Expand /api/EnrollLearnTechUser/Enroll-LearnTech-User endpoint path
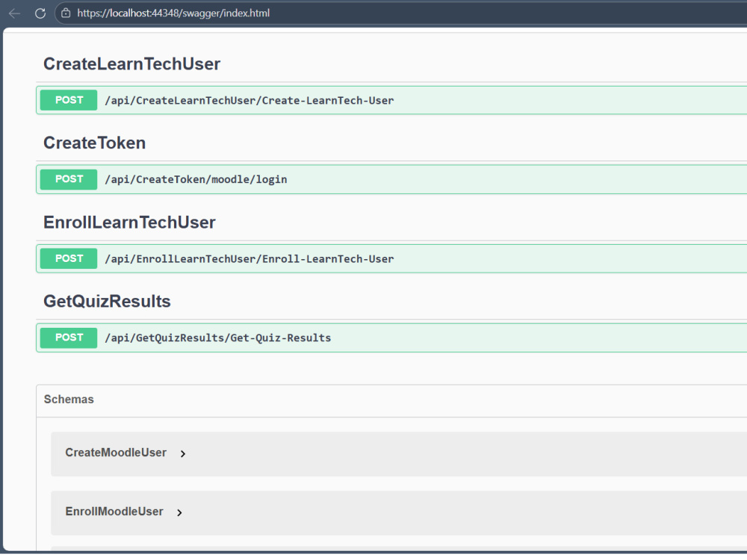This screenshot has height=560, width=747. pos(249,259)
